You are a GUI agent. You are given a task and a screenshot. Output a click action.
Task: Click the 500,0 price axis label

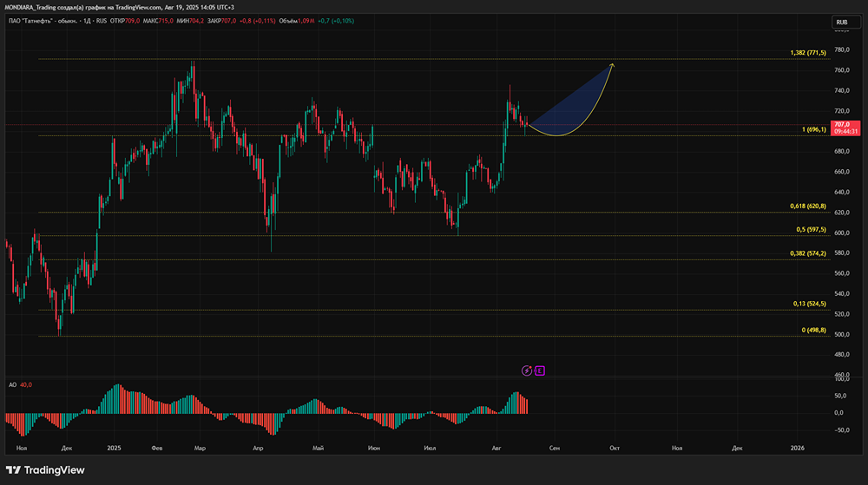click(x=842, y=335)
